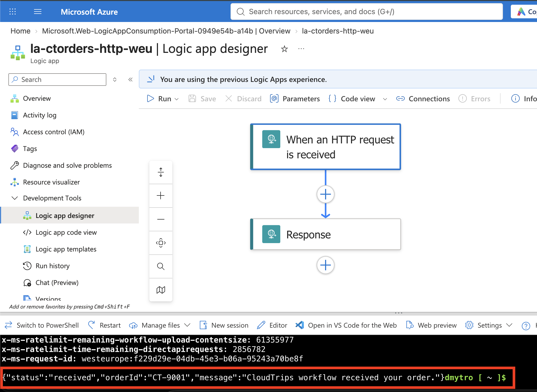Image resolution: width=537 pixels, height=392 pixels.
Task: Select the Response action card
Action: [325, 234]
